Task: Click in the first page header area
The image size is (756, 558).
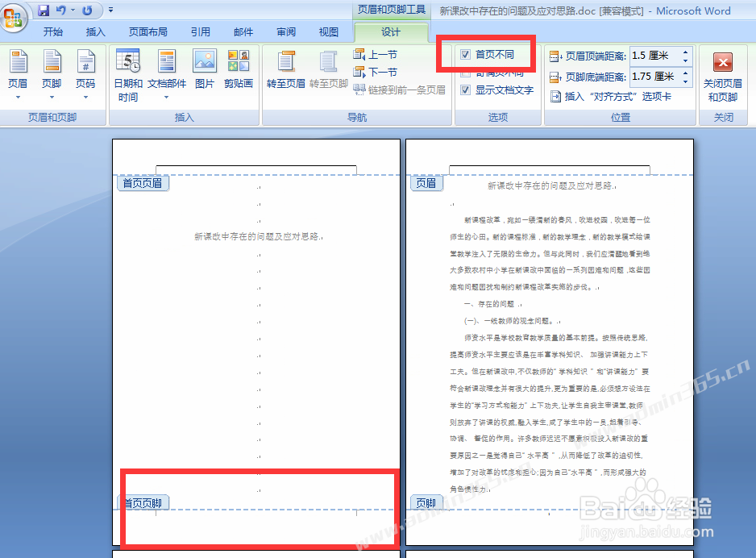Action: pyautogui.click(x=256, y=158)
